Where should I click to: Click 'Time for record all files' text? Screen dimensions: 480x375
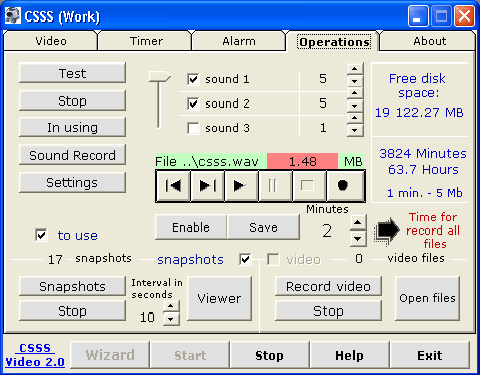coord(433,230)
